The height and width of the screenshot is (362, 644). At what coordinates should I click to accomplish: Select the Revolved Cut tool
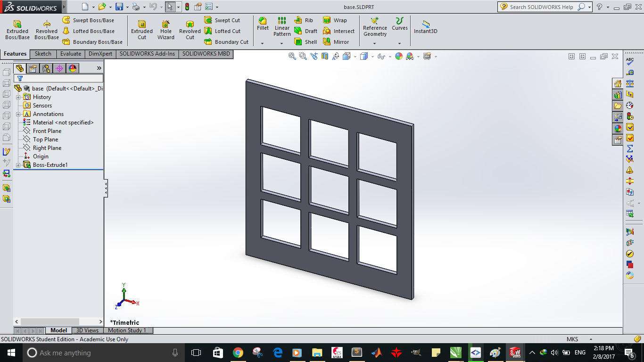coord(190,30)
